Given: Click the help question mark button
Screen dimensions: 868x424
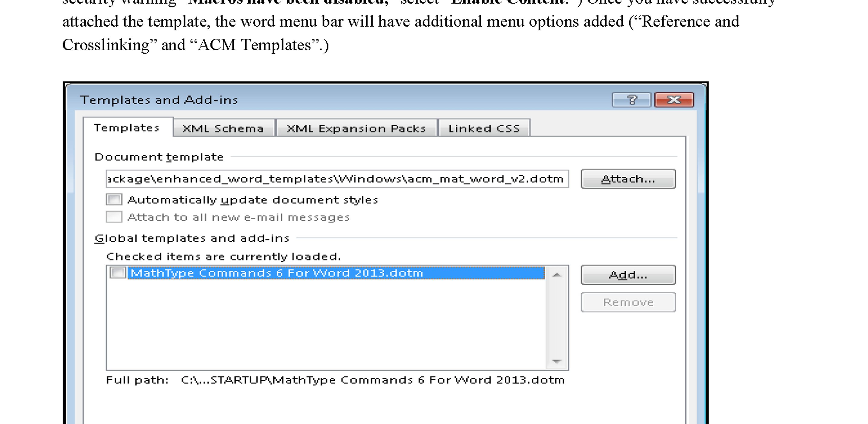Looking at the screenshot, I should 631,100.
